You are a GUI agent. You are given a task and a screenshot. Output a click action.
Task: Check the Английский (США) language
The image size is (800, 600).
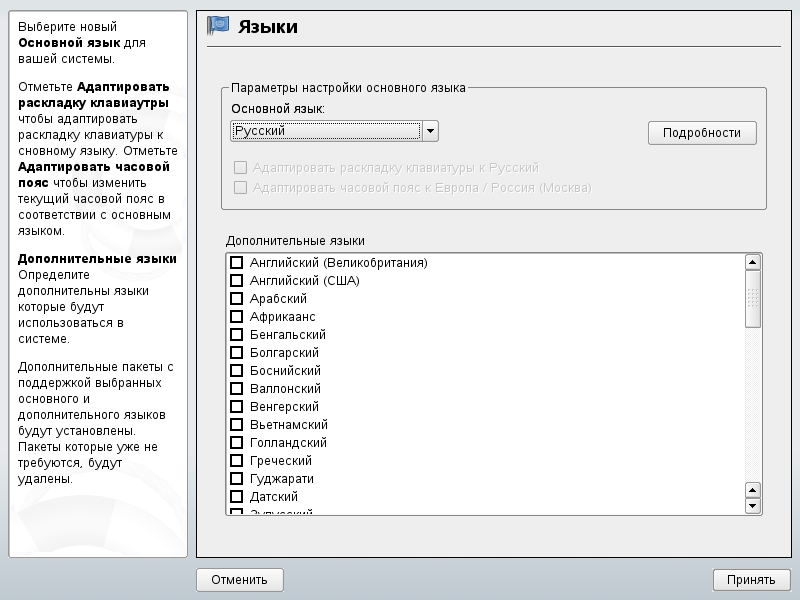[237, 281]
